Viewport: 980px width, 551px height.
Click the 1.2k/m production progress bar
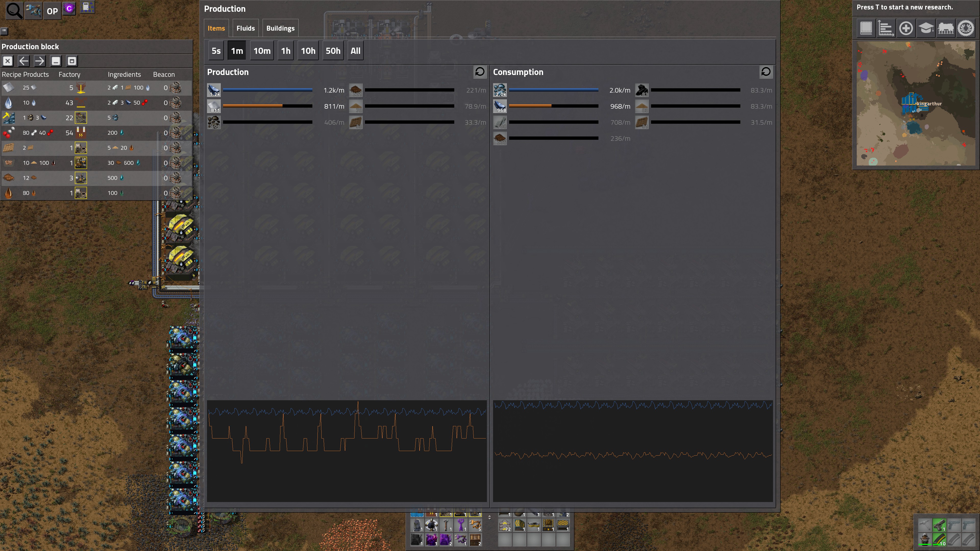pyautogui.click(x=267, y=90)
